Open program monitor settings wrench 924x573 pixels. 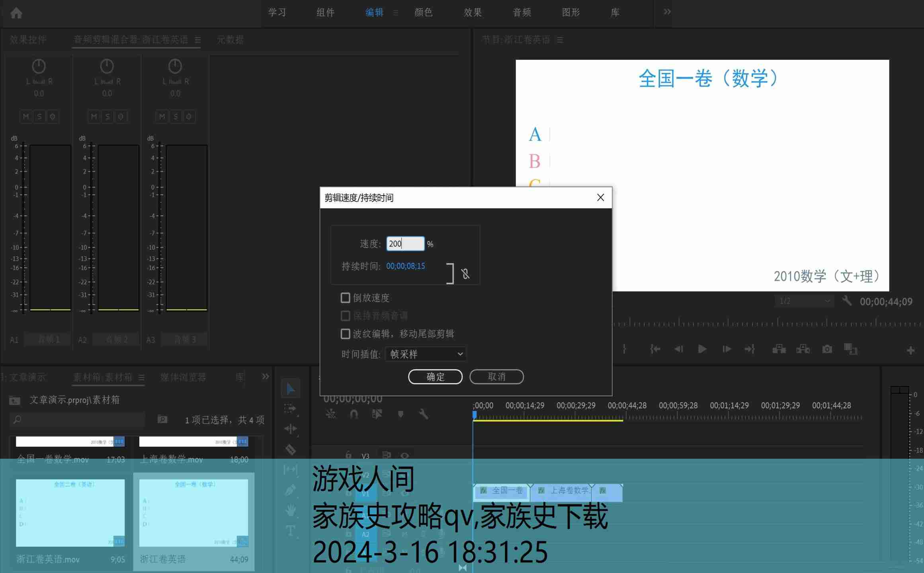pos(847,301)
